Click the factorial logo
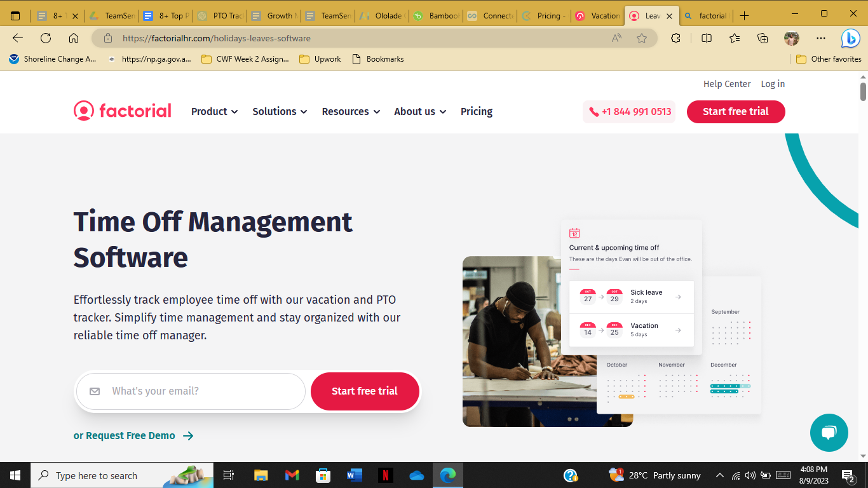The height and width of the screenshot is (488, 868). point(122,111)
